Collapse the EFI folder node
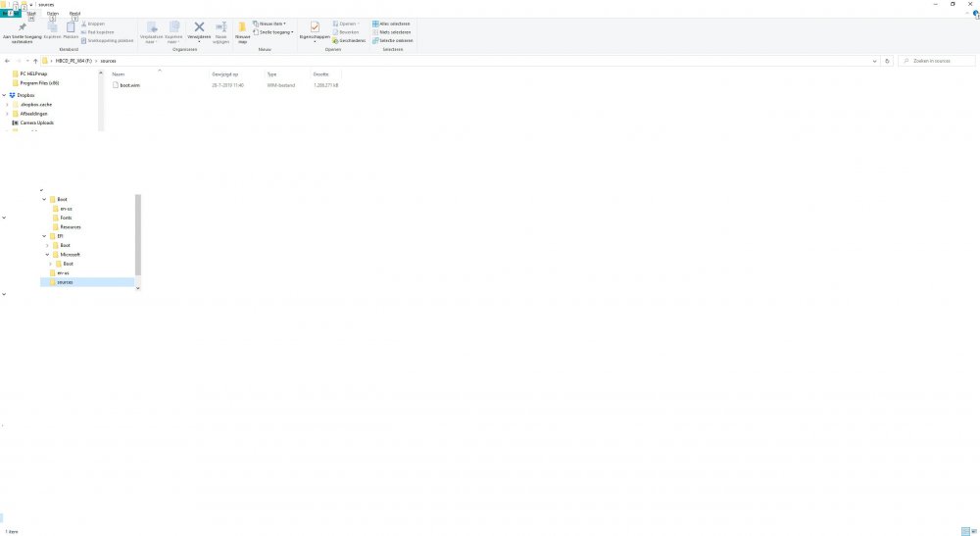This screenshot has width=980, height=536. [x=44, y=236]
